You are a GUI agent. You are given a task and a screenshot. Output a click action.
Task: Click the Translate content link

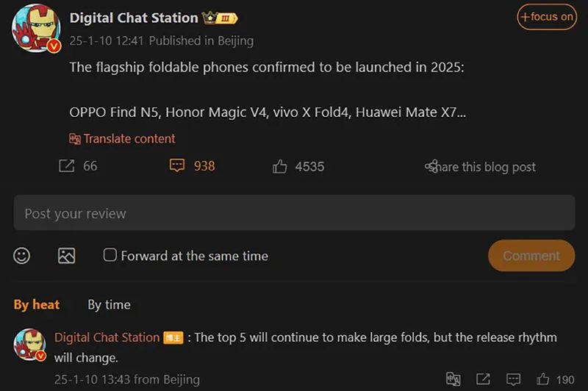pyautogui.click(x=122, y=138)
